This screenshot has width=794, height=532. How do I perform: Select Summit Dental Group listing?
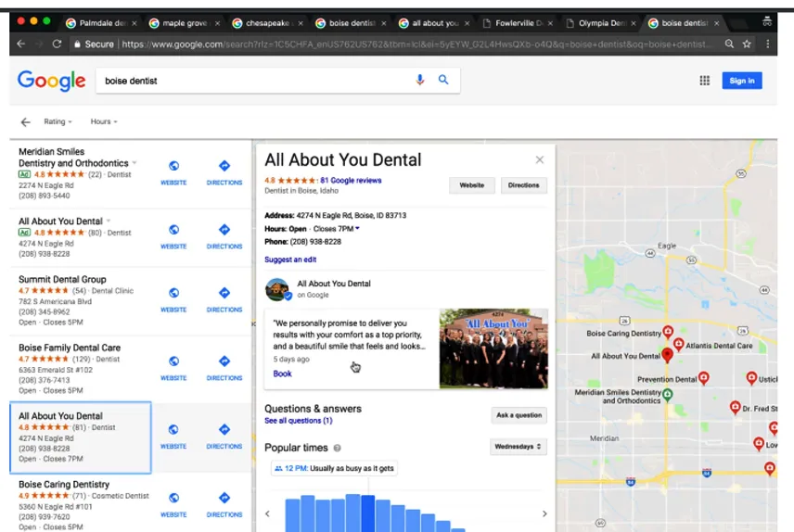point(80,300)
